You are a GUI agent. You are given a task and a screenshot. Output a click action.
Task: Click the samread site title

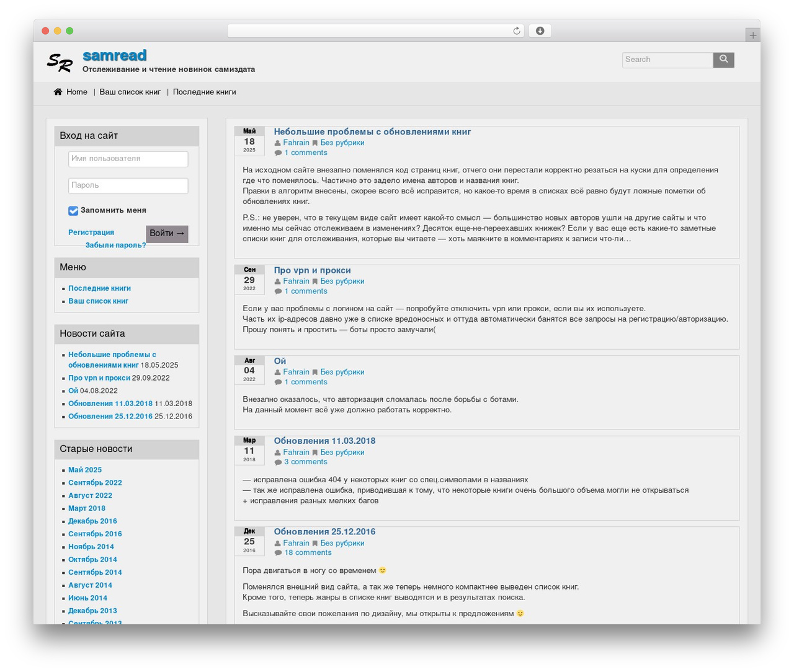click(115, 56)
